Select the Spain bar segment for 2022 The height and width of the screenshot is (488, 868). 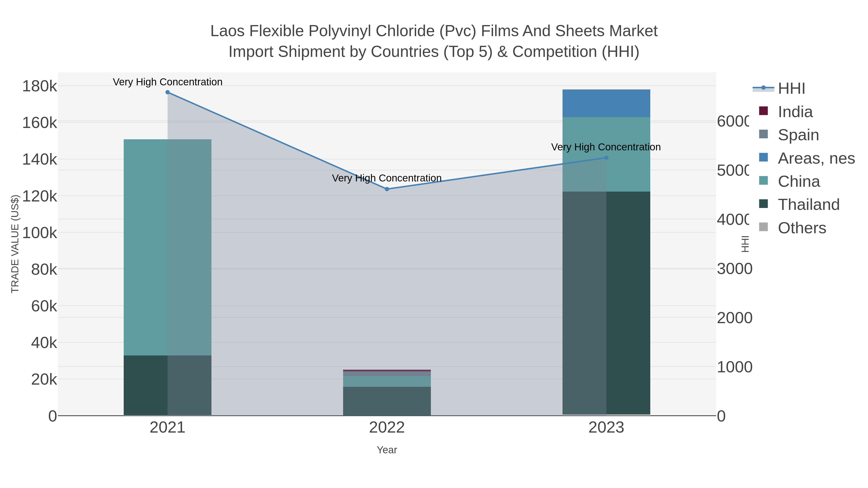tap(387, 374)
